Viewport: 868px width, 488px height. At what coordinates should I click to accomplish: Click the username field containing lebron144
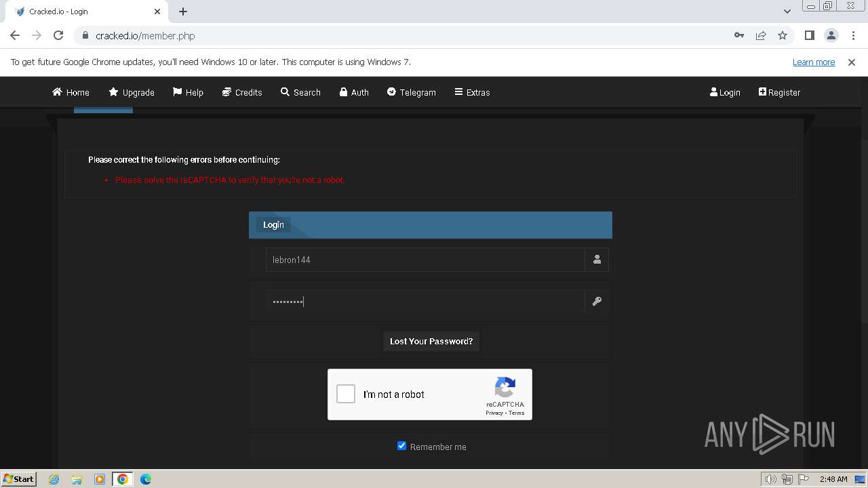point(425,260)
